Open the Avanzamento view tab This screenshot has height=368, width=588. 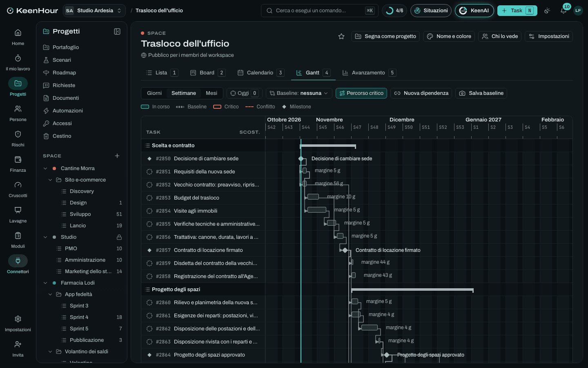pyautogui.click(x=369, y=73)
